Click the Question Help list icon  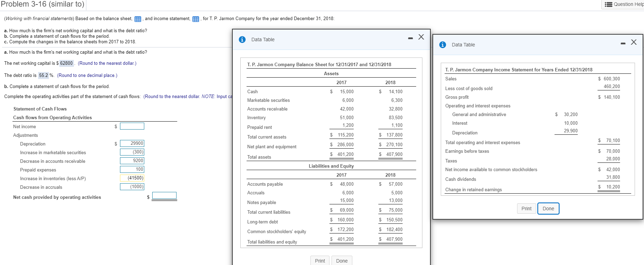tap(608, 4)
